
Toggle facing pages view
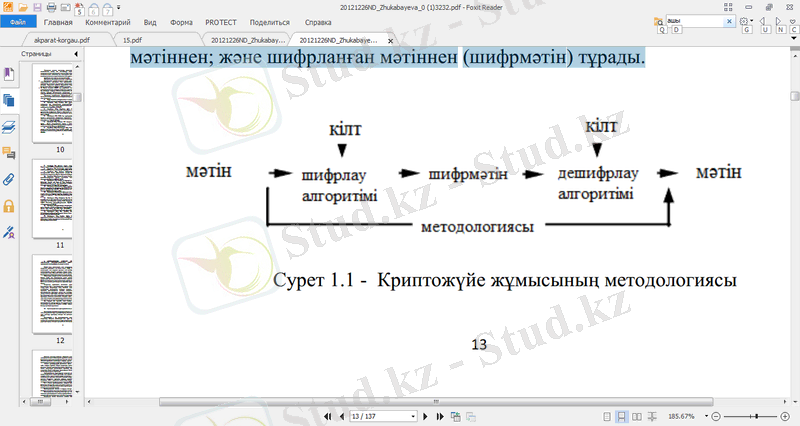(x=637, y=415)
